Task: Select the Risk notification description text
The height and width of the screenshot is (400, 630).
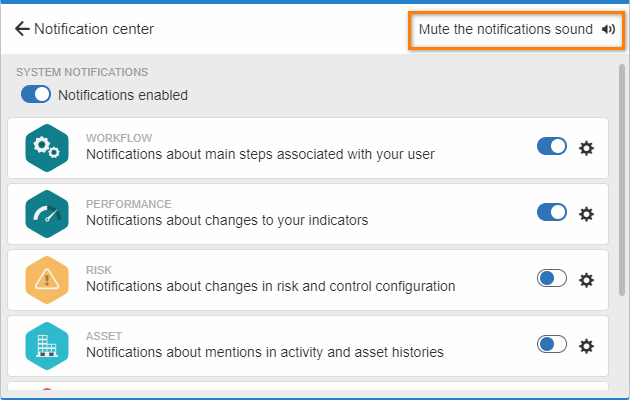Action: click(x=270, y=286)
